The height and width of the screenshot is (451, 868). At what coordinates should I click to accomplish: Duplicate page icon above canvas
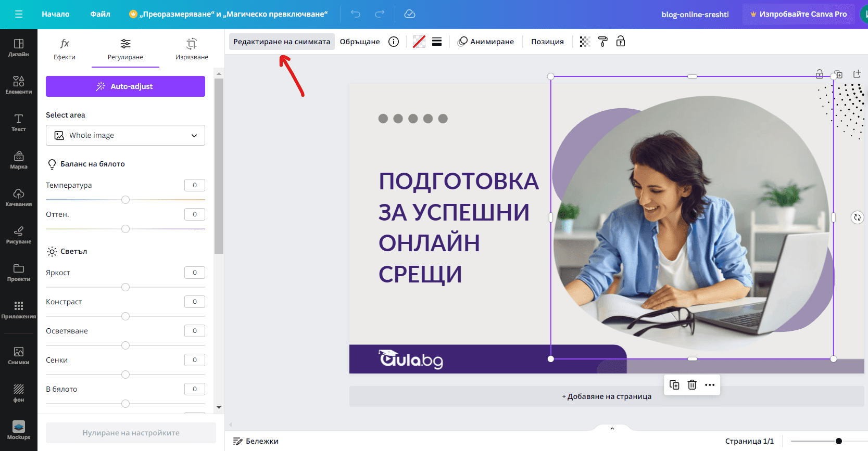pyautogui.click(x=838, y=74)
